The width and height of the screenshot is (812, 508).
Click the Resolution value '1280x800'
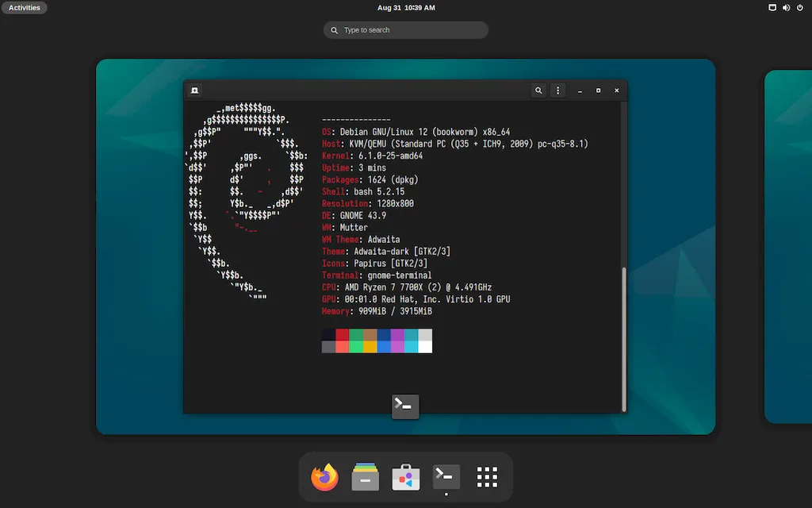[x=395, y=204]
